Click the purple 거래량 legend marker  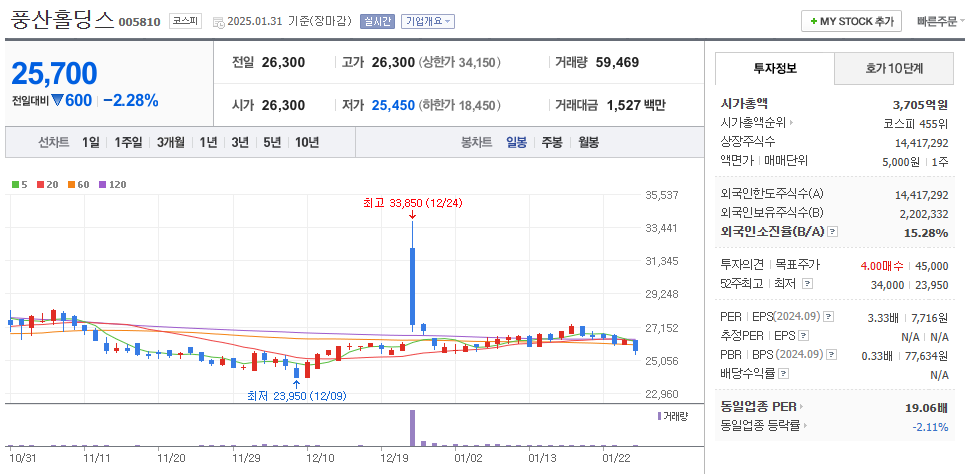point(659,416)
